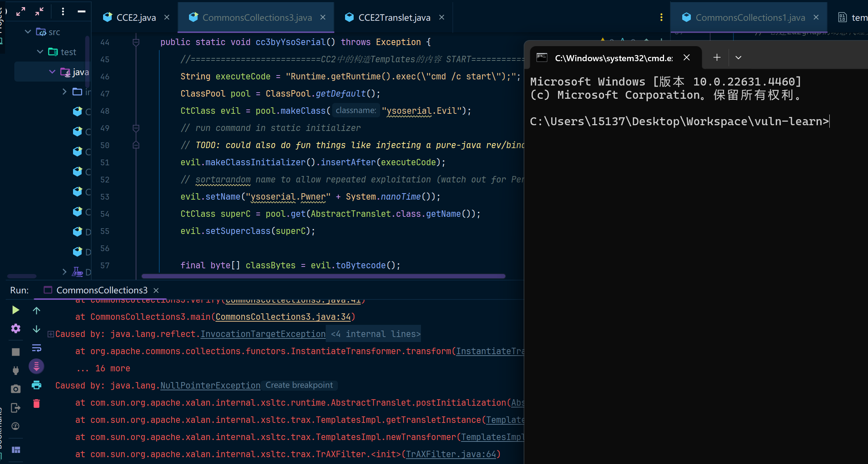
Task: Close the CCE2.java tab
Action: point(167,17)
